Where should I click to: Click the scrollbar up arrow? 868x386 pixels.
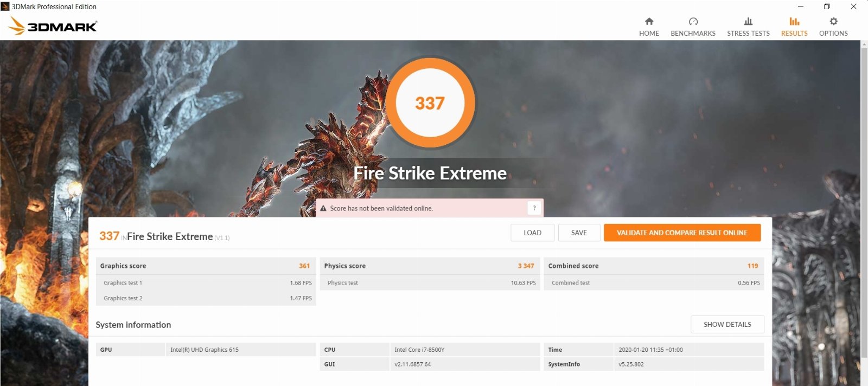click(x=864, y=44)
